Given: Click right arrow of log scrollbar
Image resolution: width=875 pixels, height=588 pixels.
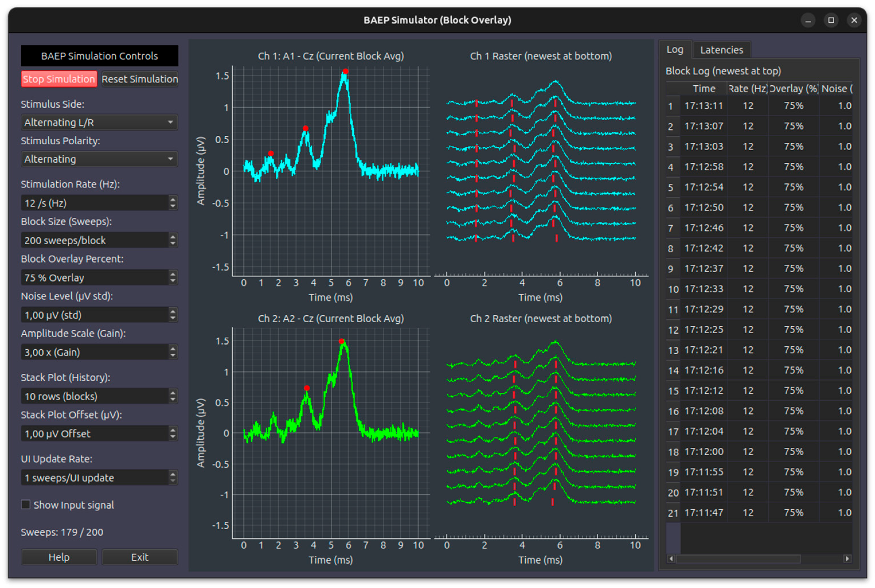Looking at the screenshot, I should click(x=847, y=559).
